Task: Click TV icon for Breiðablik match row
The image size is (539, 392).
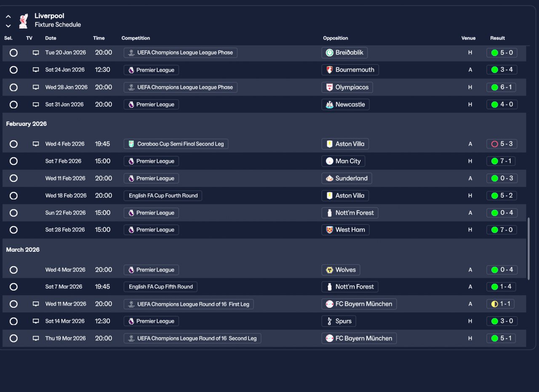Action: pos(36,53)
